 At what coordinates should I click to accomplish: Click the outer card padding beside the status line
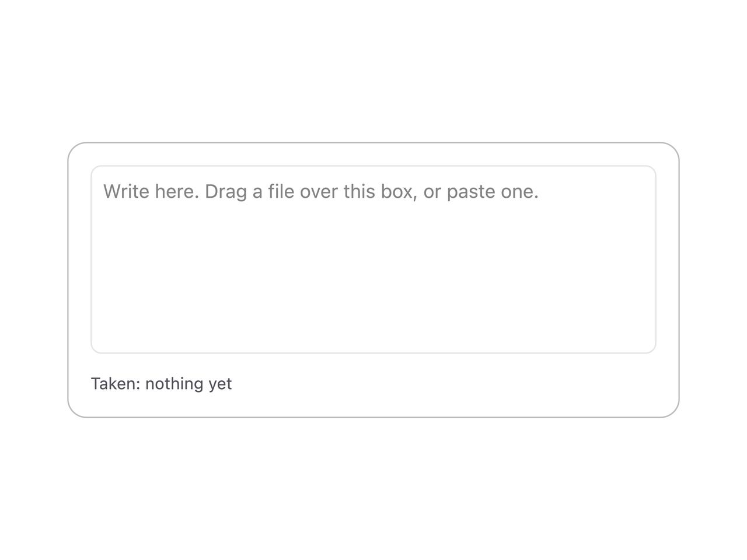pyautogui.click(x=455, y=384)
